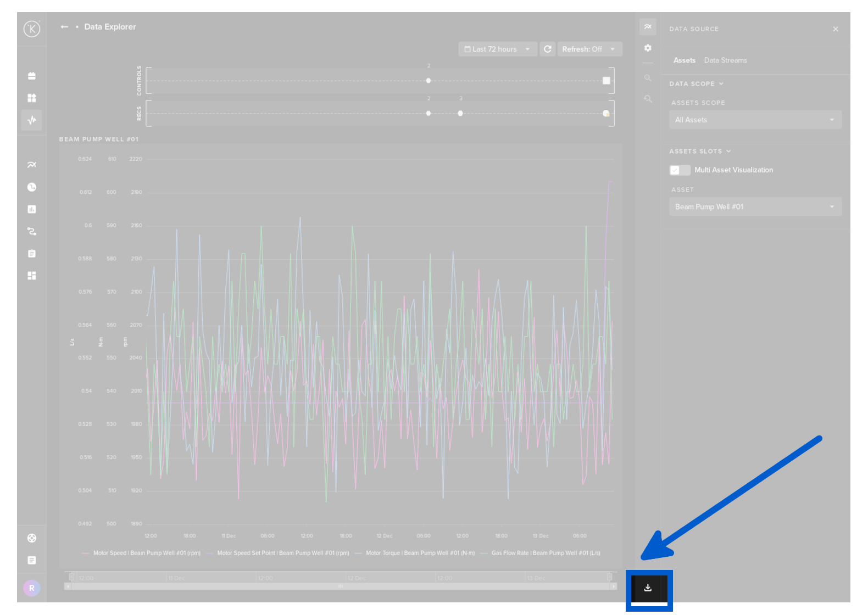This screenshot has height=615, width=868.
Task: Click the download icon at bottom right
Action: point(648,588)
